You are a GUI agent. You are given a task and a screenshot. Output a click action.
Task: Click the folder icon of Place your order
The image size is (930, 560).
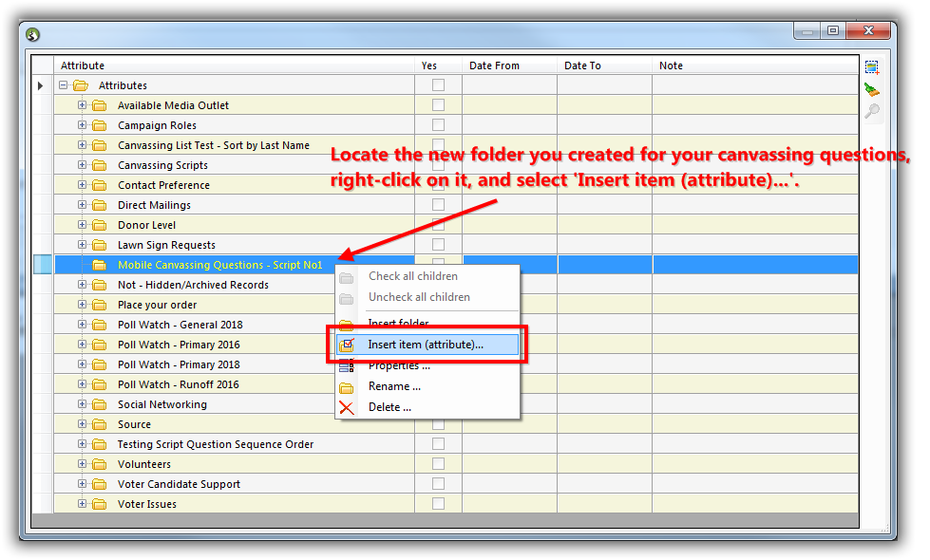tap(100, 305)
